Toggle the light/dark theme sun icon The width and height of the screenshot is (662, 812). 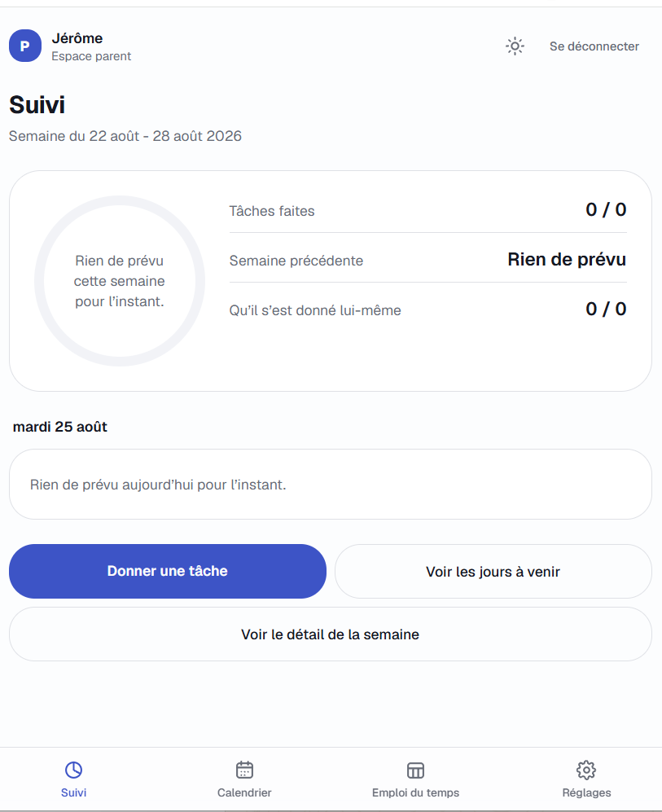[515, 46]
